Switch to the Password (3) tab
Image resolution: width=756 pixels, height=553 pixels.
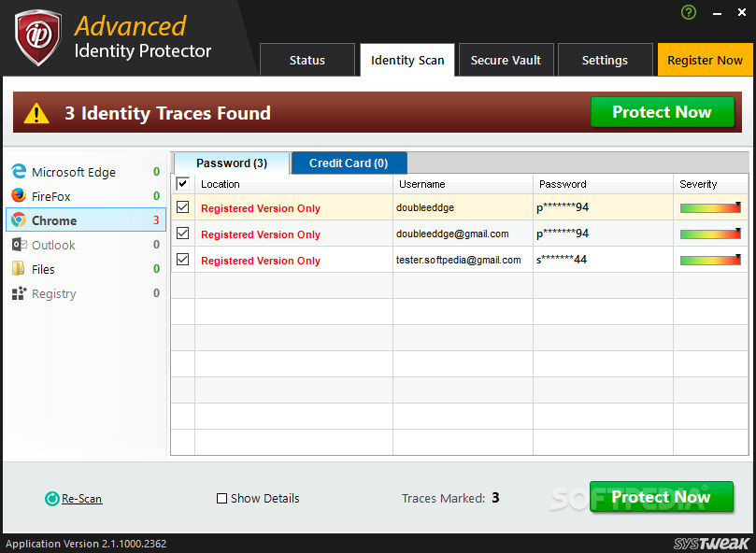pyautogui.click(x=231, y=162)
